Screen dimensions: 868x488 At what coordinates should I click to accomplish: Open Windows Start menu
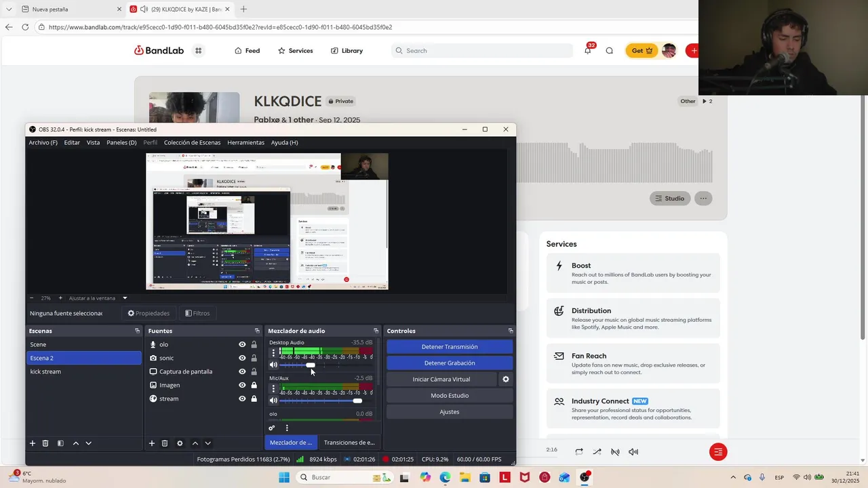point(284,477)
